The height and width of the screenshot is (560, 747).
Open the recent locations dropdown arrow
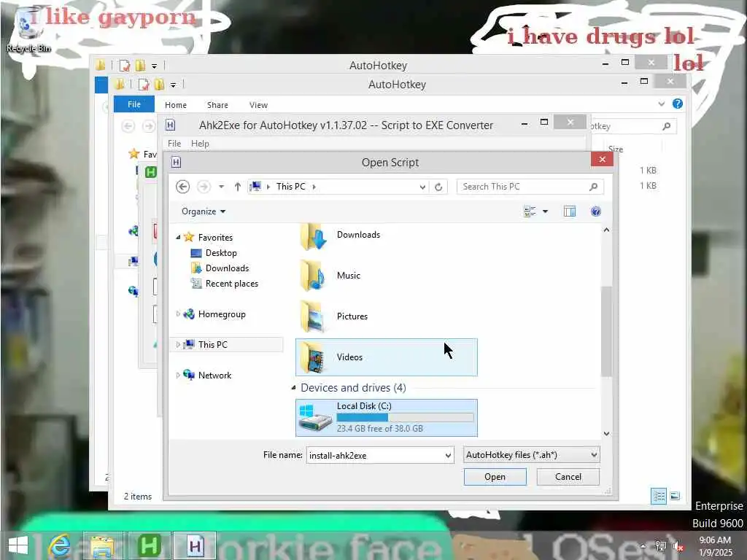(x=222, y=187)
